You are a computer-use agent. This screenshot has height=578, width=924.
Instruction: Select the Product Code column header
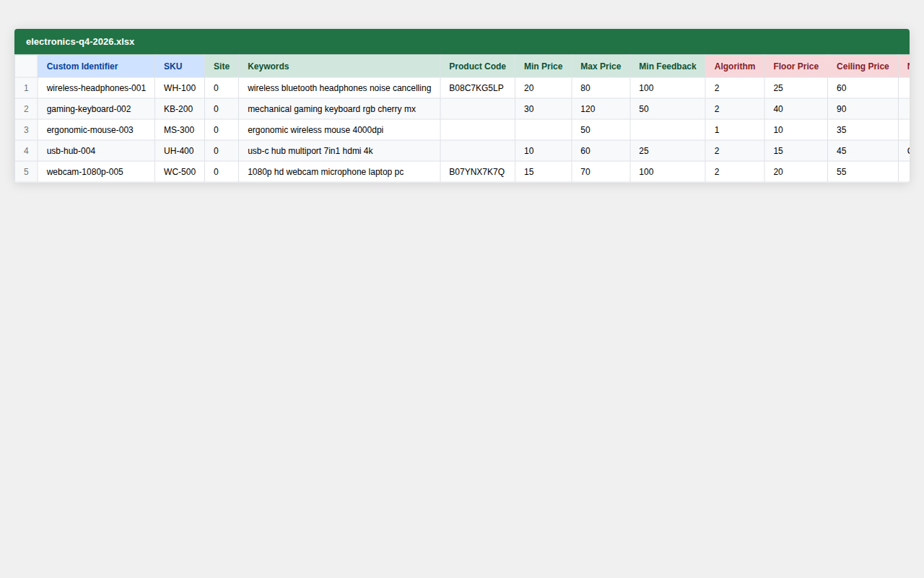tap(477, 66)
